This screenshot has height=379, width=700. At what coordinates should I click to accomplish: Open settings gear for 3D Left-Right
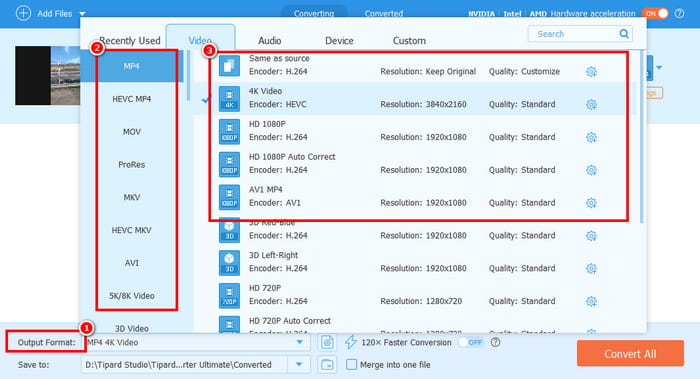point(591,268)
